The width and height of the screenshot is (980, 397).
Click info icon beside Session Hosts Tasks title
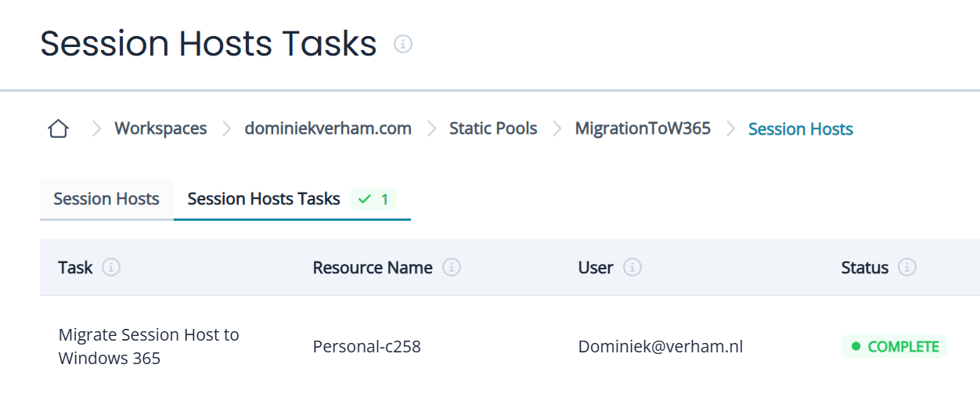pyautogui.click(x=402, y=45)
